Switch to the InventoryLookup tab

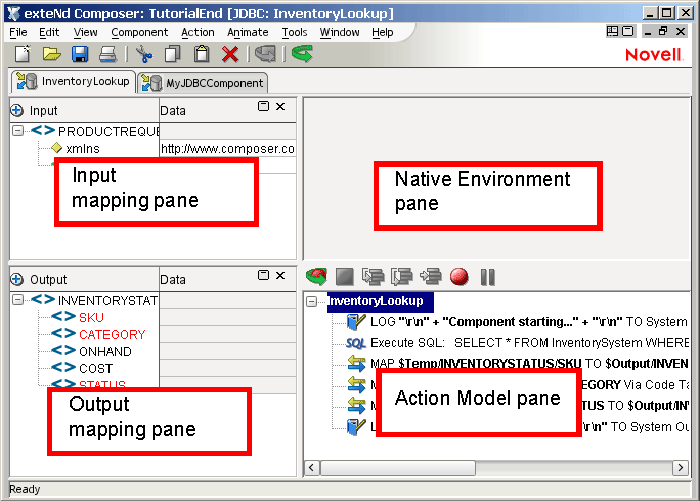point(73,82)
